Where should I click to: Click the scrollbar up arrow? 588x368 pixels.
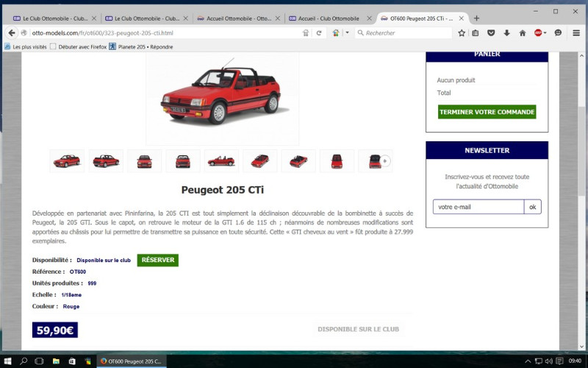[581, 56]
